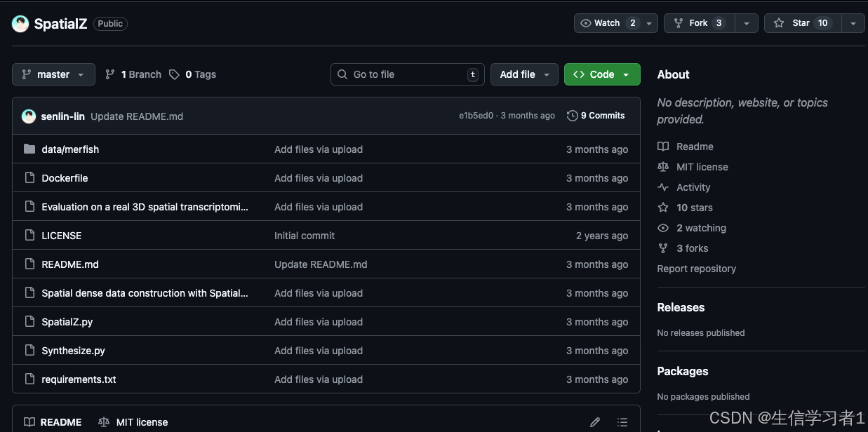
Task: Open 'Initial commit' message for LICENSE
Action: 305,236
